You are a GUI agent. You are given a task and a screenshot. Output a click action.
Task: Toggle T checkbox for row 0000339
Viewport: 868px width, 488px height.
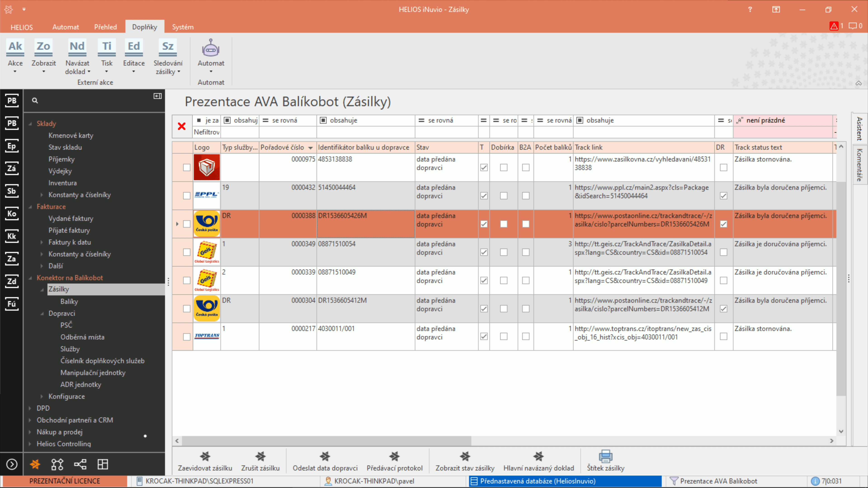484,281
